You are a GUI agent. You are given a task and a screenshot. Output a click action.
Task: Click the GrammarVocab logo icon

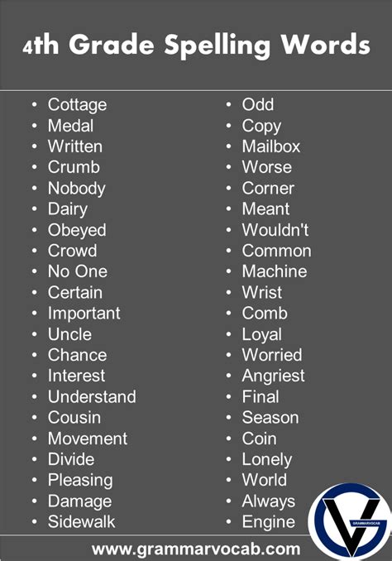pyautogui.click(x=350, y=522)
